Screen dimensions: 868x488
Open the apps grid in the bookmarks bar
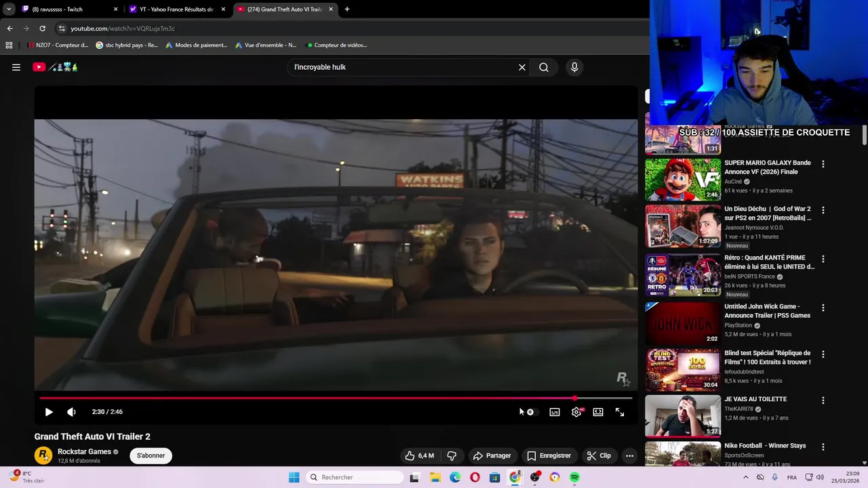coord(9,45)
